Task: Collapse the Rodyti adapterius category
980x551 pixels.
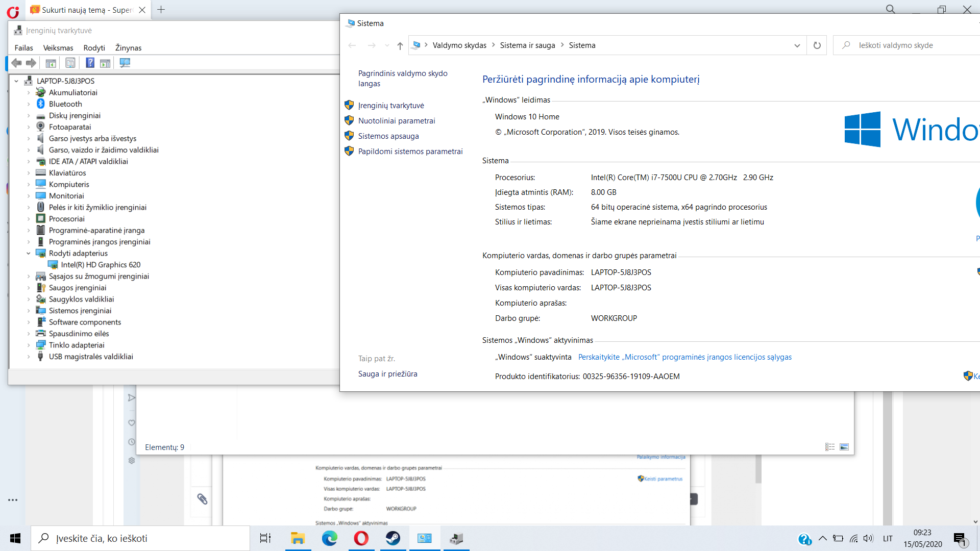Action: 29,253
